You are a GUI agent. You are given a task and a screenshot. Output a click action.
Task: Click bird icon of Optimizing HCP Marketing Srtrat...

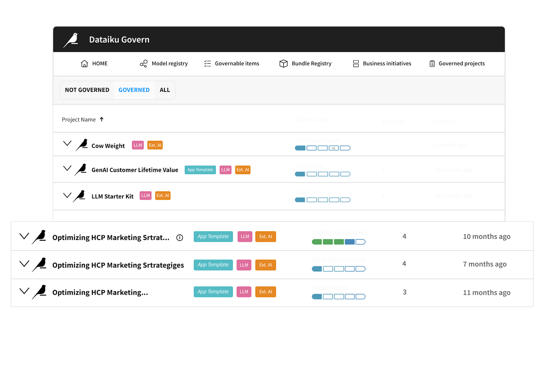pos(39,237)
